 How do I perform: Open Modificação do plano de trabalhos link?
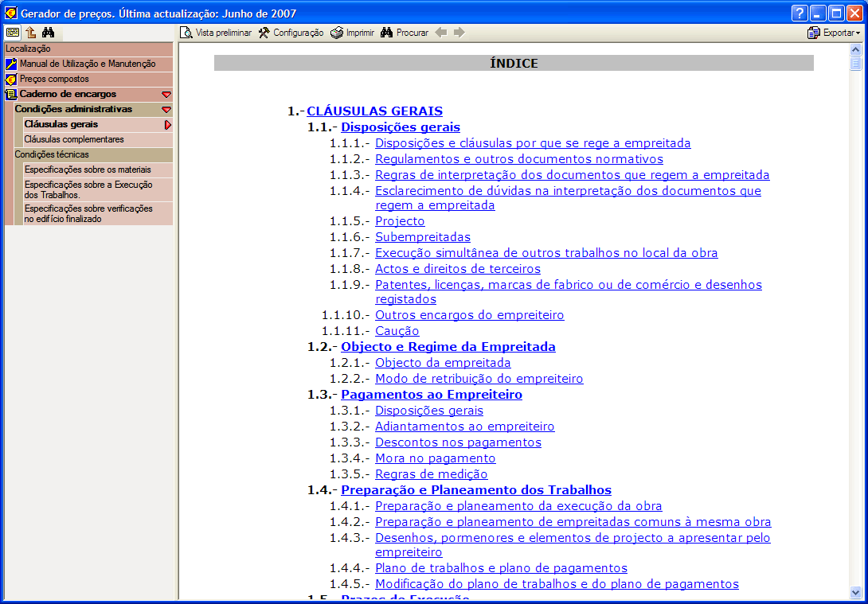tap(557, 584)
